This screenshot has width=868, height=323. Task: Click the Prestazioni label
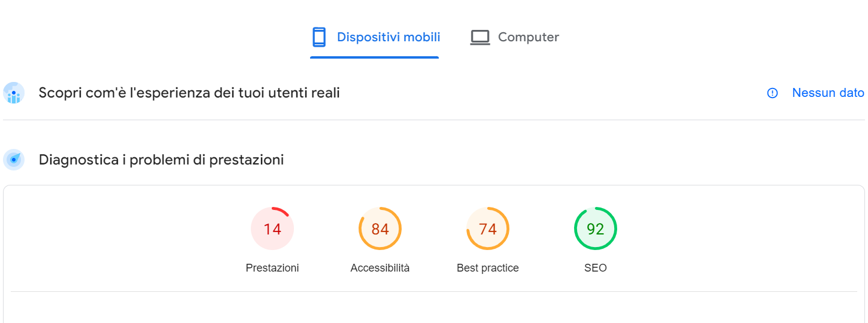pos(272,268)
